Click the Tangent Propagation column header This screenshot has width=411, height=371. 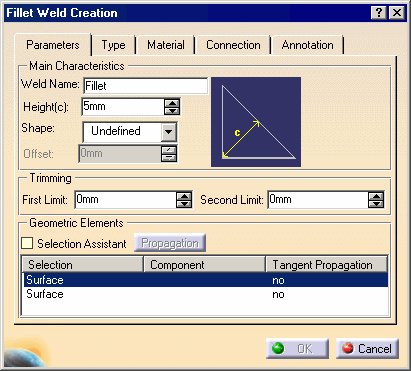coord(327,265)
